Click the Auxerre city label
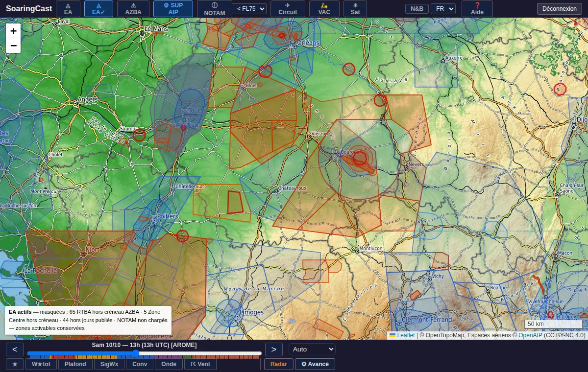Screen dimensions: 588x372 (454, 58)
